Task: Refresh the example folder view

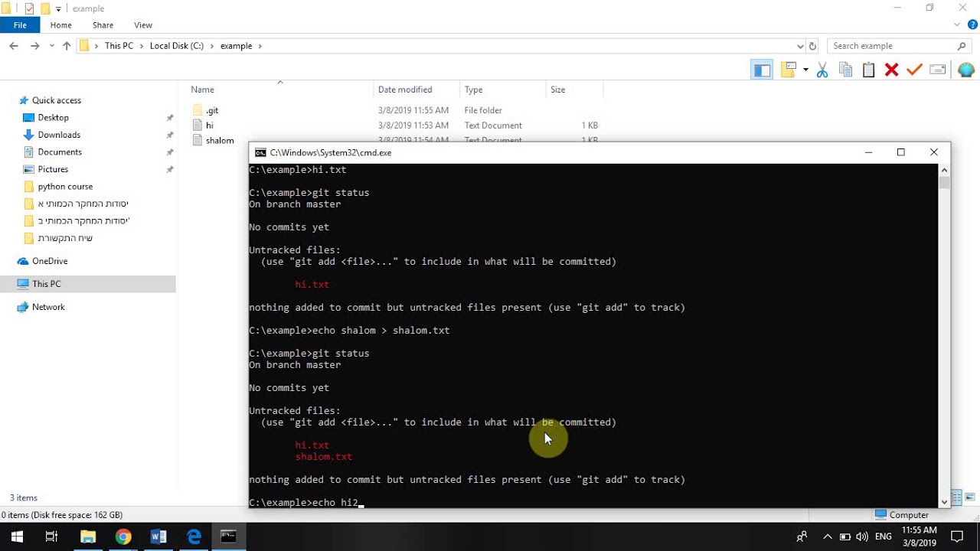Action: point(812,46)
